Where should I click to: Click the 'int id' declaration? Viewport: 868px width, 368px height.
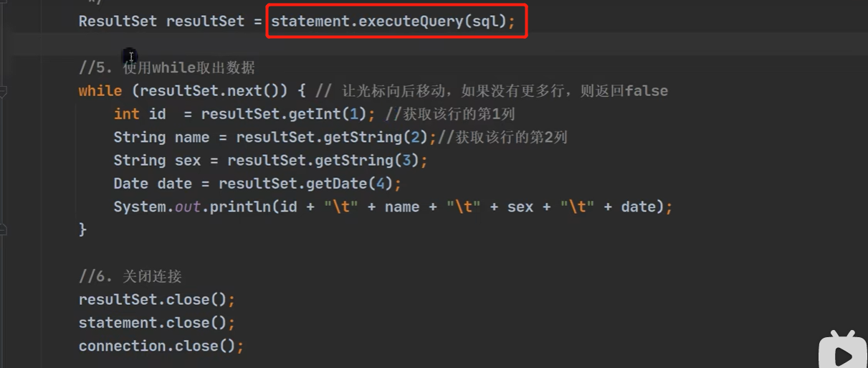pos(140,114)
